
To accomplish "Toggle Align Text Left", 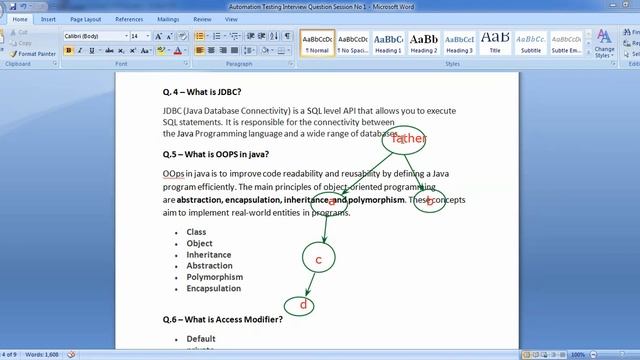I will pos(200,51).
